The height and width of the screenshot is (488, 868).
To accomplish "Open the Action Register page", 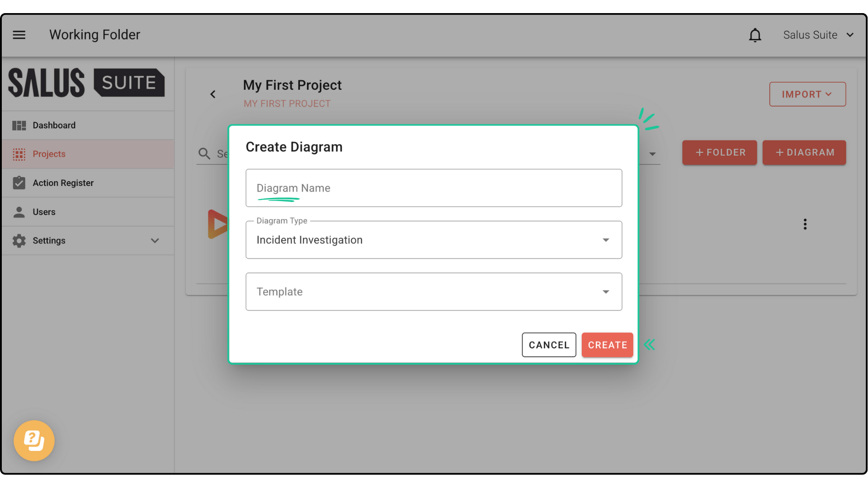I will point(63,183).
